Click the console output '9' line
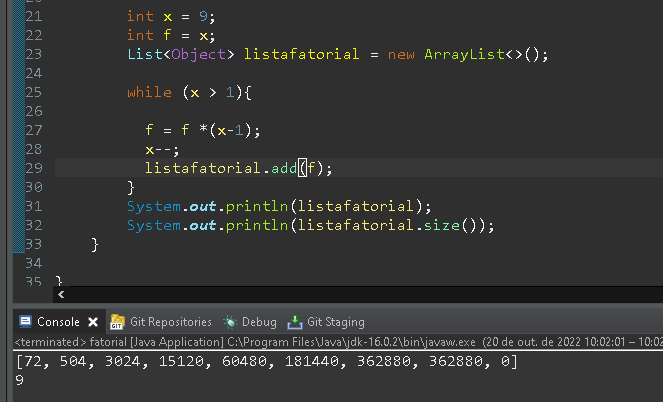This screenshot has height=402, width=663. [x=19, y=380]
